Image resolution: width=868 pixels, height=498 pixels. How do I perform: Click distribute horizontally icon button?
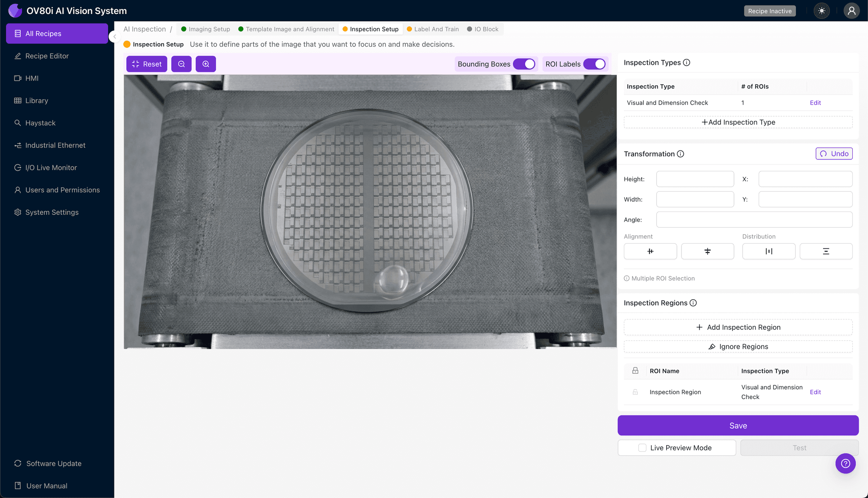tap(769, 251)
